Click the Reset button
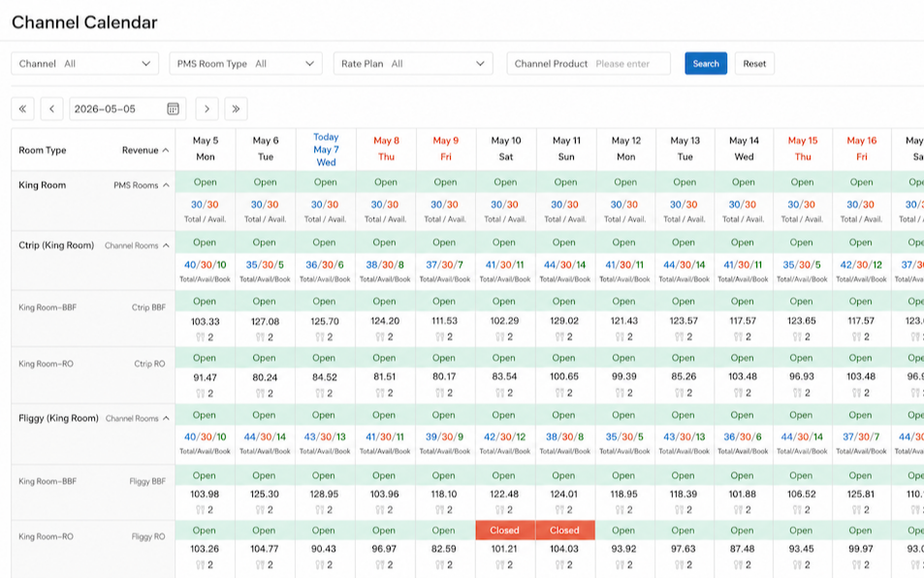The width and height of the screenshot is (924, 578). (x=754, y=64)
